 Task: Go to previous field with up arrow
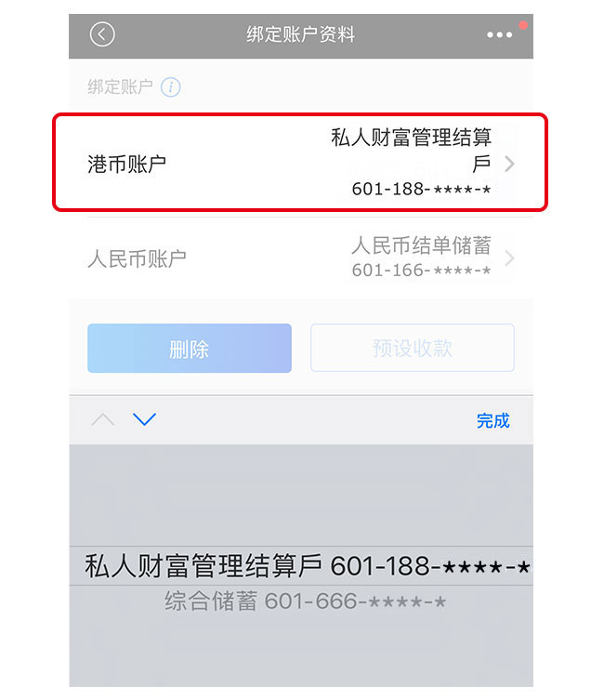pyautogui.click(x=103, y=419)
